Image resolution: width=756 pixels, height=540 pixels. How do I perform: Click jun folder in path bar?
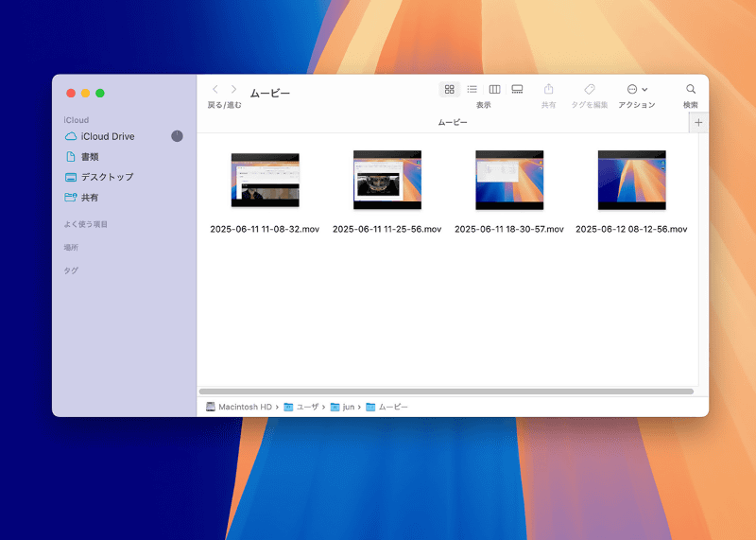point(342,407)
